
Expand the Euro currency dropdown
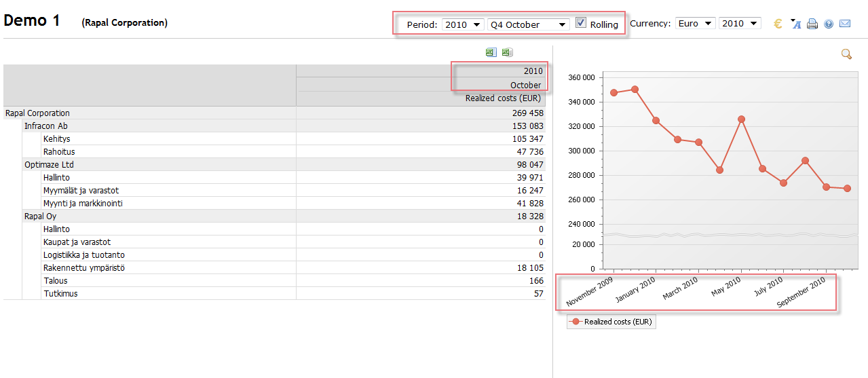tap(696, 23)
